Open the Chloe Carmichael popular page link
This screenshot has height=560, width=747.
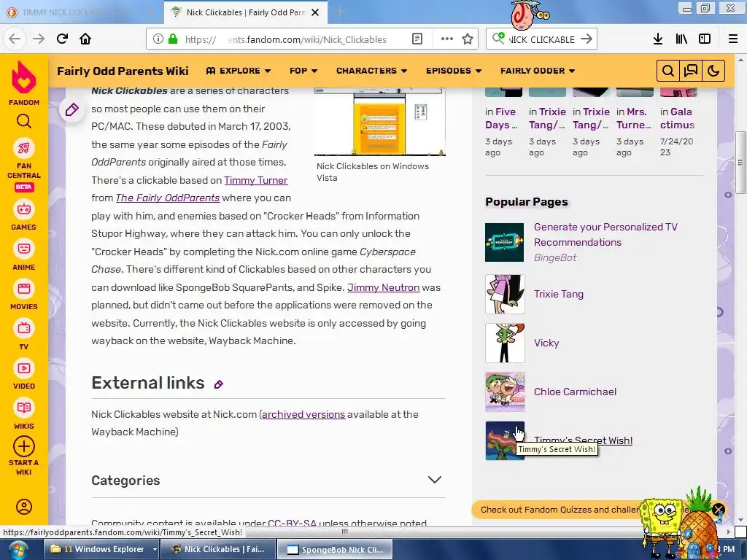[575, 392]
